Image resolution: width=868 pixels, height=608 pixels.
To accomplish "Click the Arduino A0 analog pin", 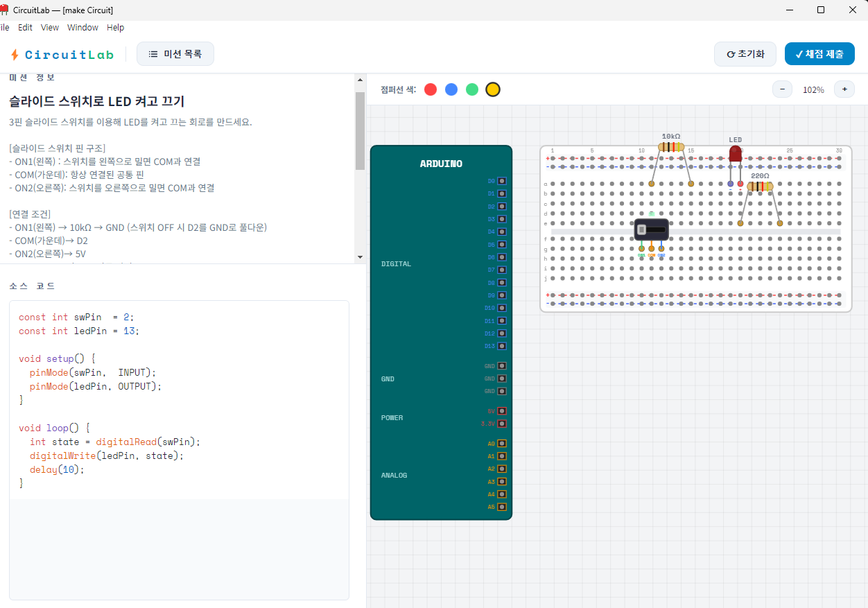I will pos(502,444).
